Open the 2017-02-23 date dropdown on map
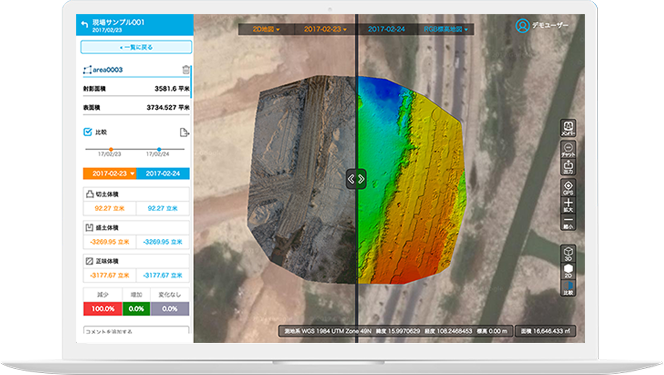The height and width of the screenshot is (375, 664). click(325, 29)
